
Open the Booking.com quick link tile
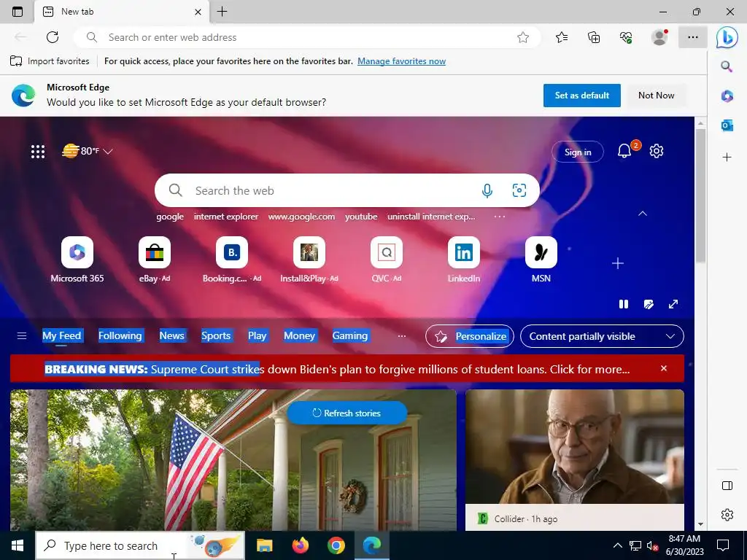232,260
